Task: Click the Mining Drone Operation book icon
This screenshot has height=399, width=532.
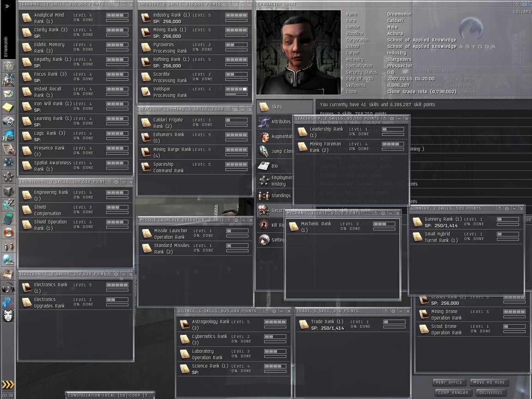Action: [x=424, y=314]
